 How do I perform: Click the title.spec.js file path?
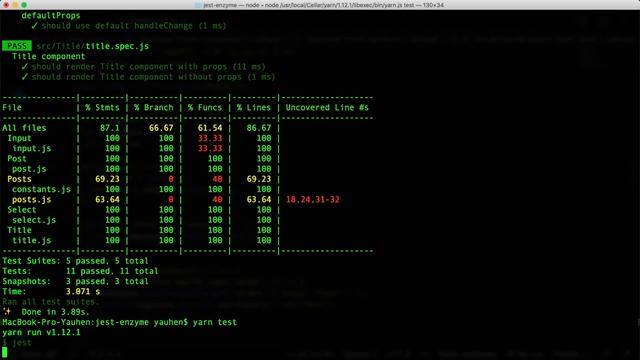click(x=93, y=46)
